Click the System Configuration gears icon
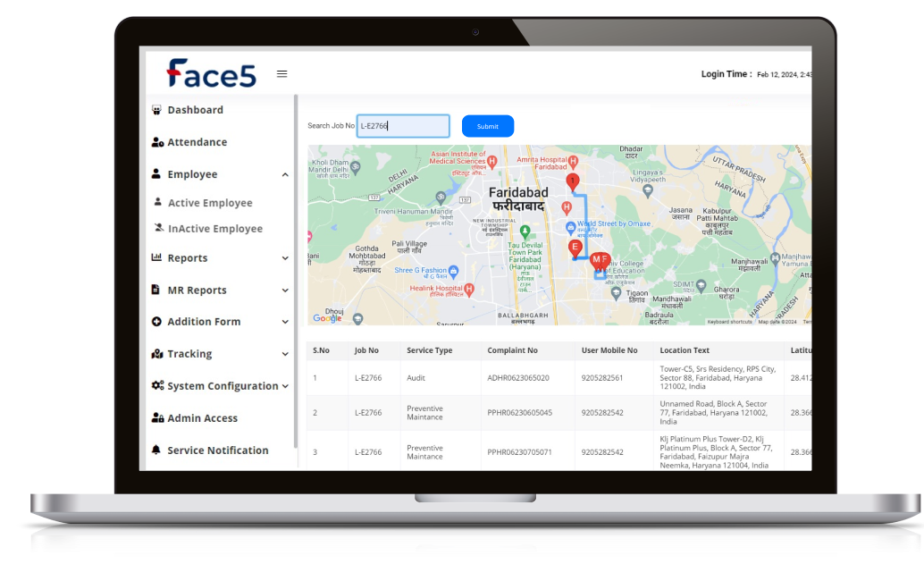Image resolution: width=924 pixels, height=581 pixels. click(157, 386)
